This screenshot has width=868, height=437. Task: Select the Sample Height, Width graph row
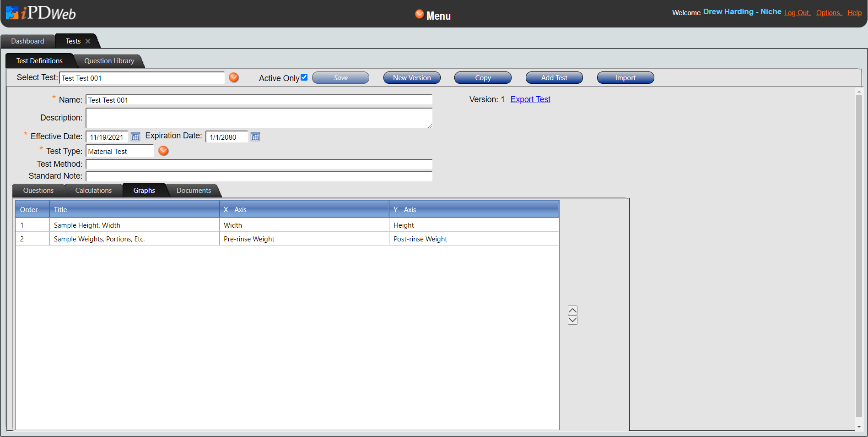87,225
